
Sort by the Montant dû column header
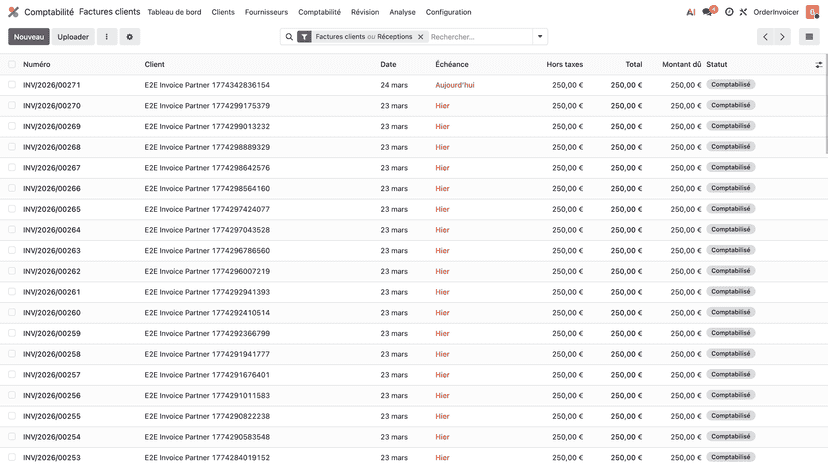click(x=681, y=64)
